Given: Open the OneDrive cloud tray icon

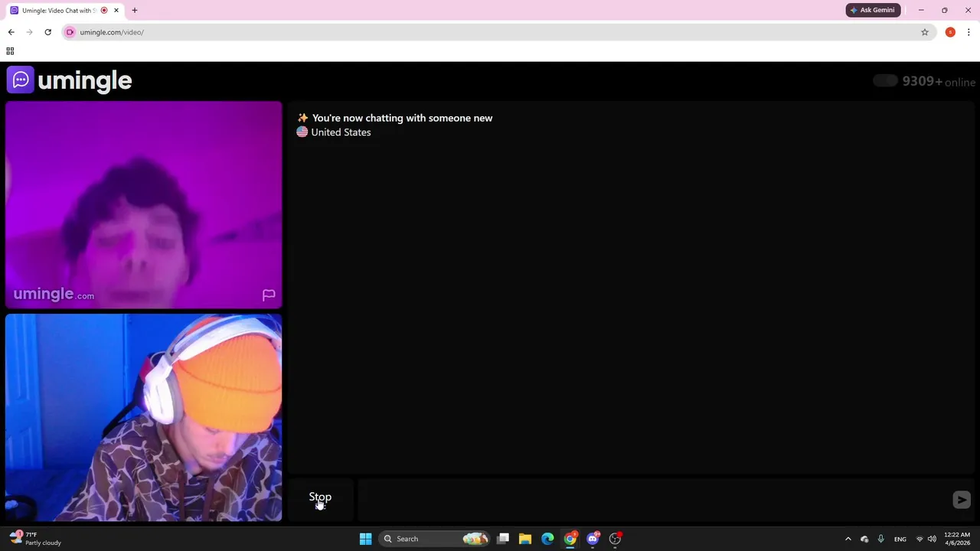Looking at the screenshot, I should 864,539.
